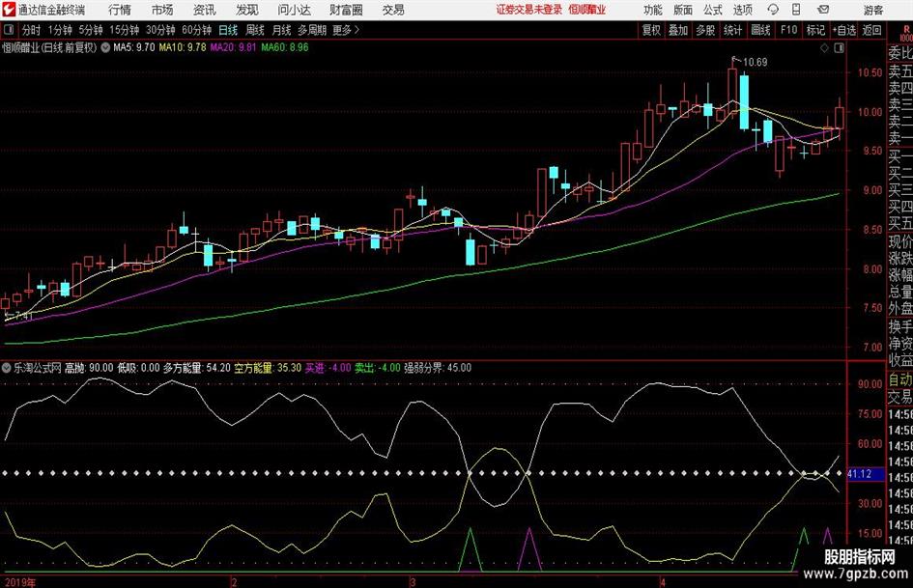Click the MA5: 9.70 label

[134, 47]
